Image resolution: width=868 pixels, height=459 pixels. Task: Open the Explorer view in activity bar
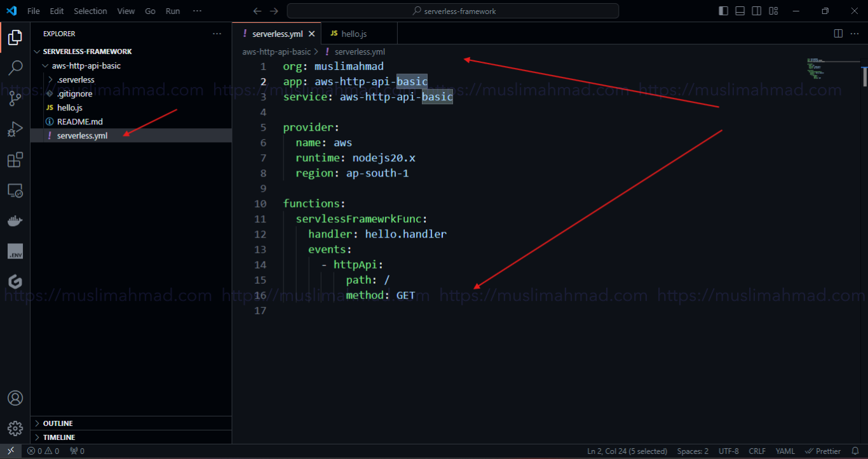[15, 38]
